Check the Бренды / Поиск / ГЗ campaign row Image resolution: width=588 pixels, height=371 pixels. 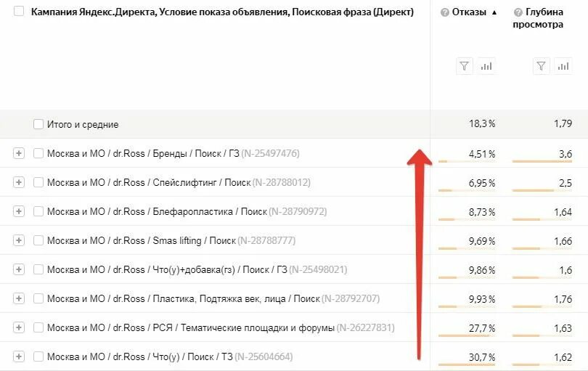(x=38, y=153)
